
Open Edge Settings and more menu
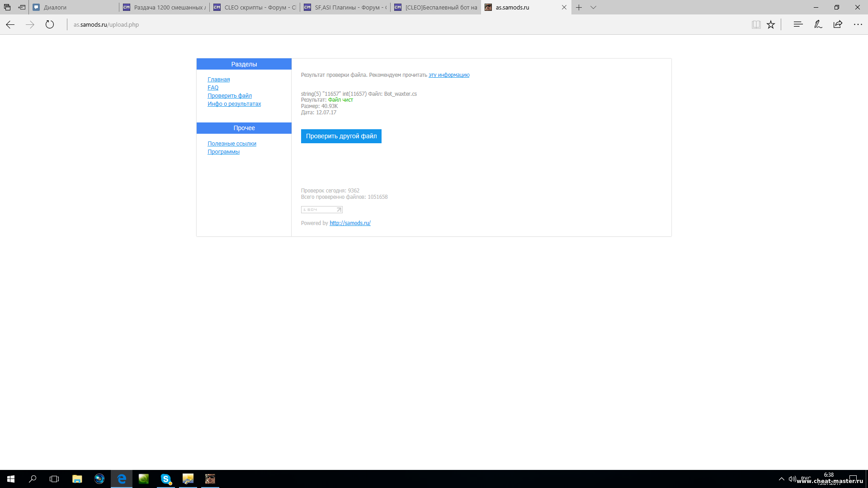(858, 25)
